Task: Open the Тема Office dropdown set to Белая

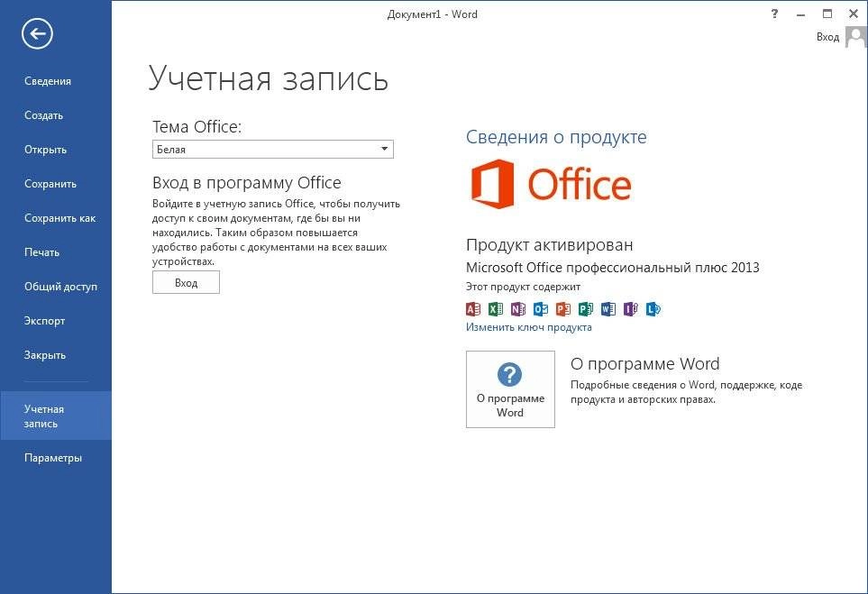Action: pyautogui.click(x=273, y=150)
